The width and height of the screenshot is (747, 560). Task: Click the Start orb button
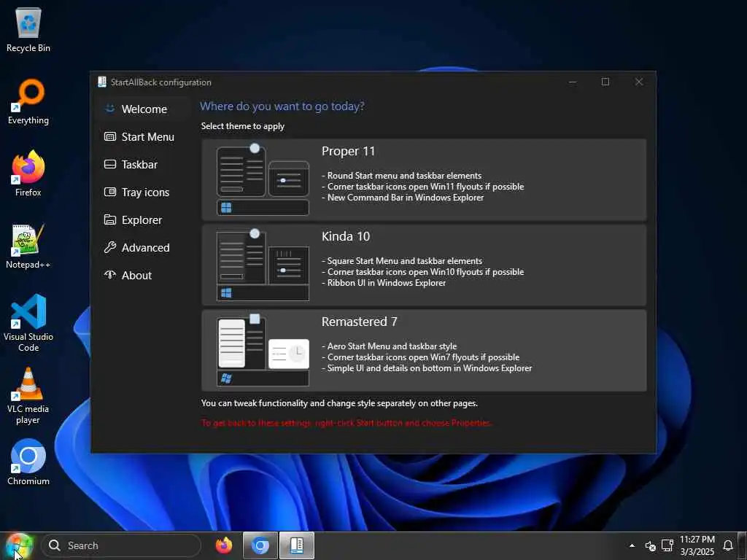(x=19, y=545)
